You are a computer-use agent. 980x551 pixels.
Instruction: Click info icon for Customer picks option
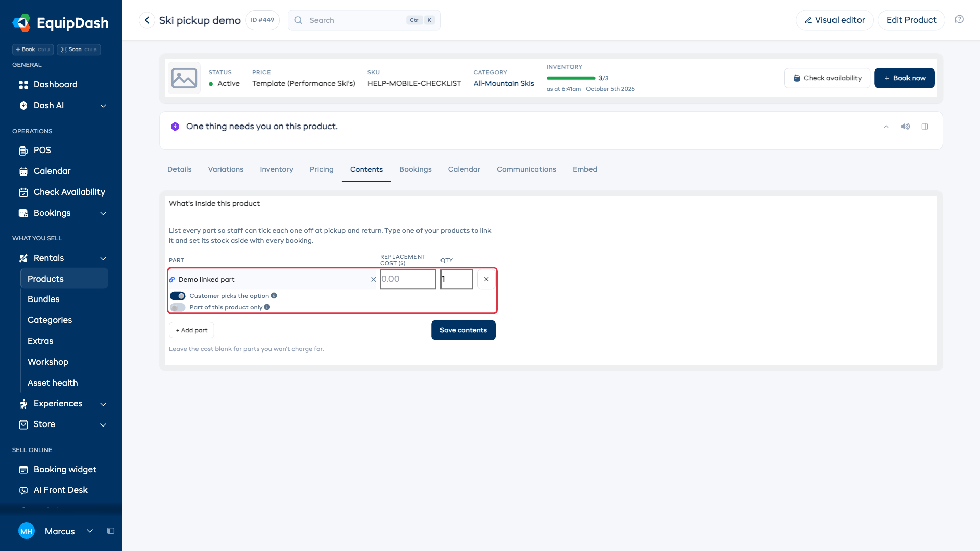(274, 296)
